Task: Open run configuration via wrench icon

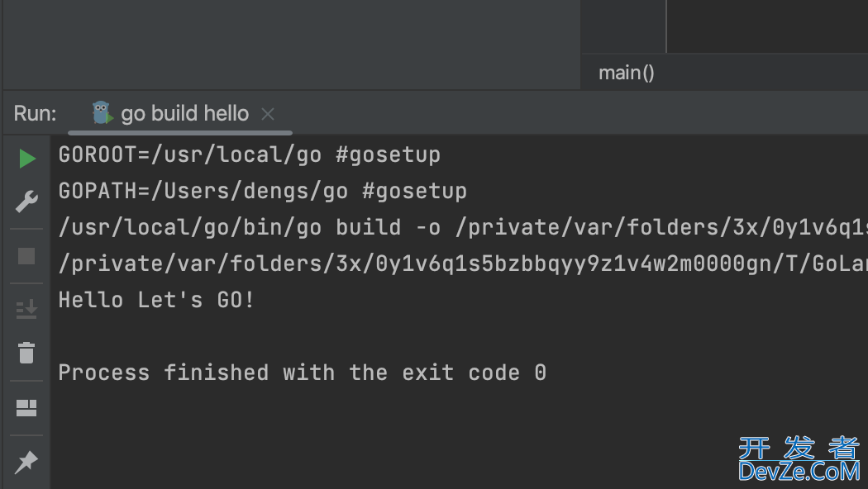Action: 26,202
